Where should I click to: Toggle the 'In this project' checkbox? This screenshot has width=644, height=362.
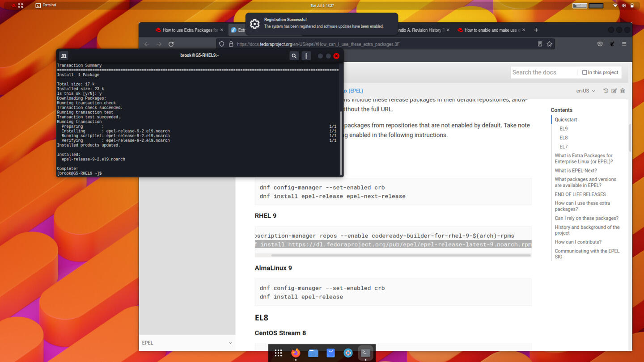click(585, 72)
